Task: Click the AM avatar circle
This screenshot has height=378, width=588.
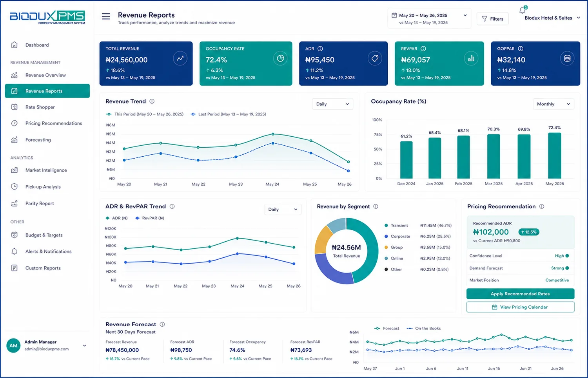Action: [x=13, y=345]
